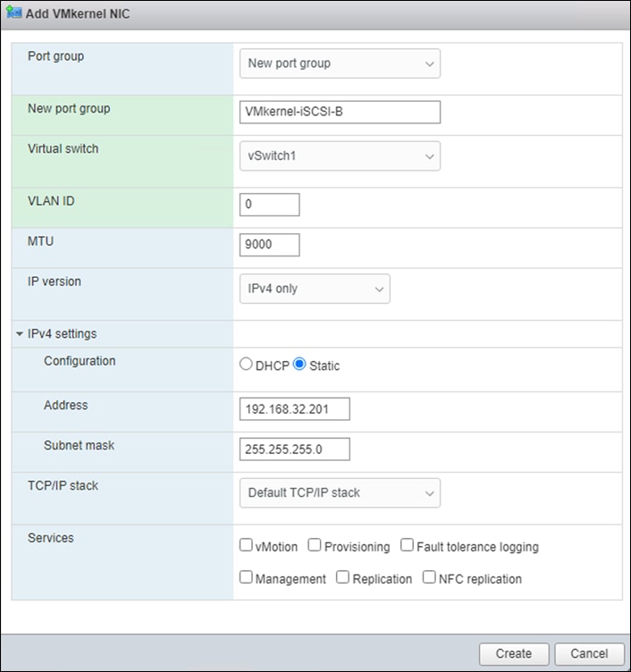Click the IP version label

point(55,281)
